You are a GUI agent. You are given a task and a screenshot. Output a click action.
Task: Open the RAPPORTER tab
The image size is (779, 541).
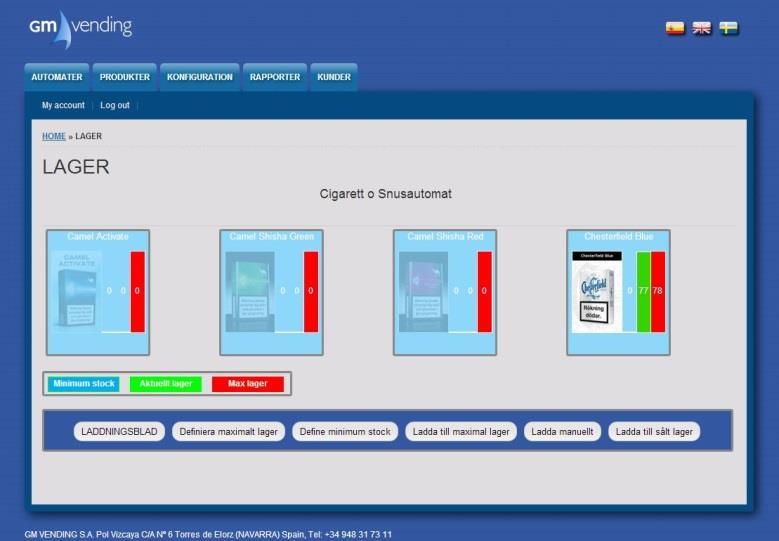(x=275, y=77)
